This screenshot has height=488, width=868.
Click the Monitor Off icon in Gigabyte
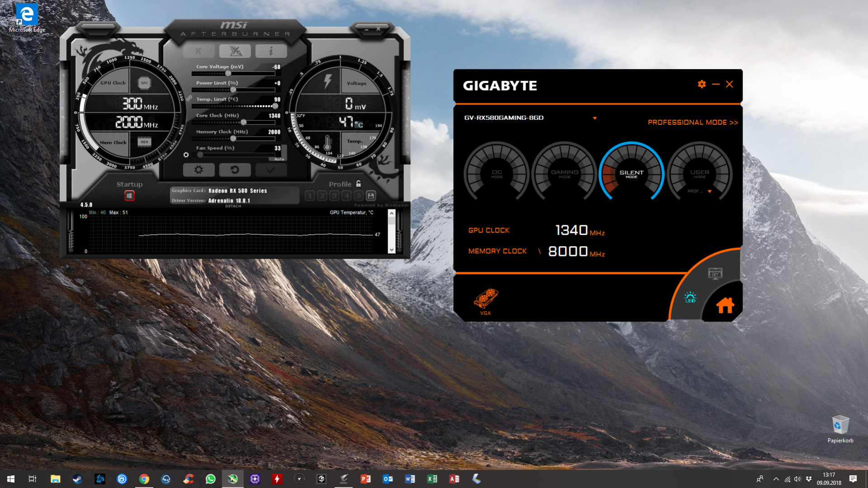(715, 274)
